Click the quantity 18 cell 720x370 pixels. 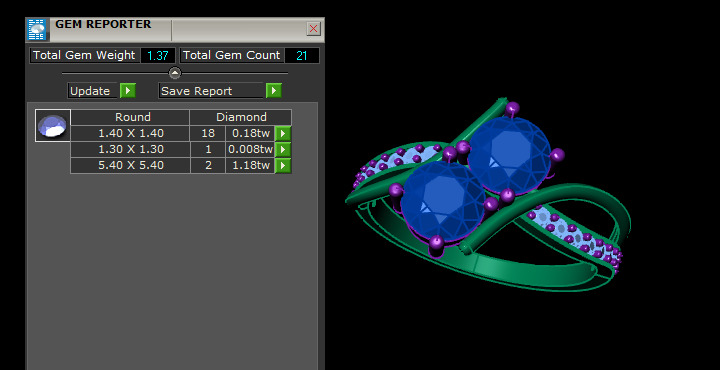pyautogui.click(x=208, y=134)
